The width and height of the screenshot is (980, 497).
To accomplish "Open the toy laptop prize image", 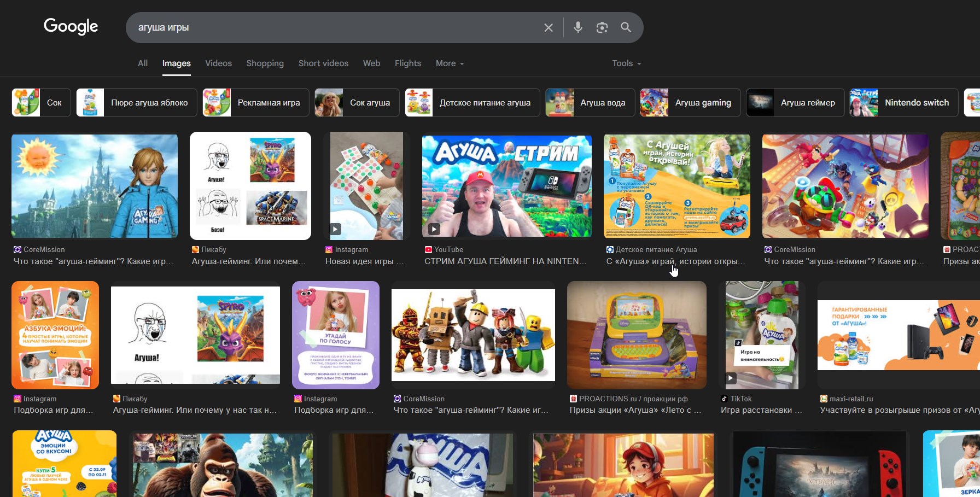I will pyautogui.click(x=637, y=335).
